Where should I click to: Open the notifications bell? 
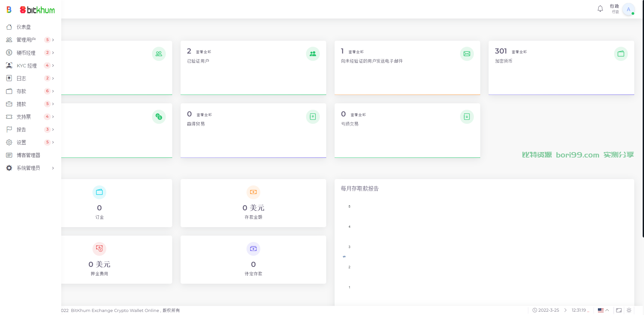(600, 9)
